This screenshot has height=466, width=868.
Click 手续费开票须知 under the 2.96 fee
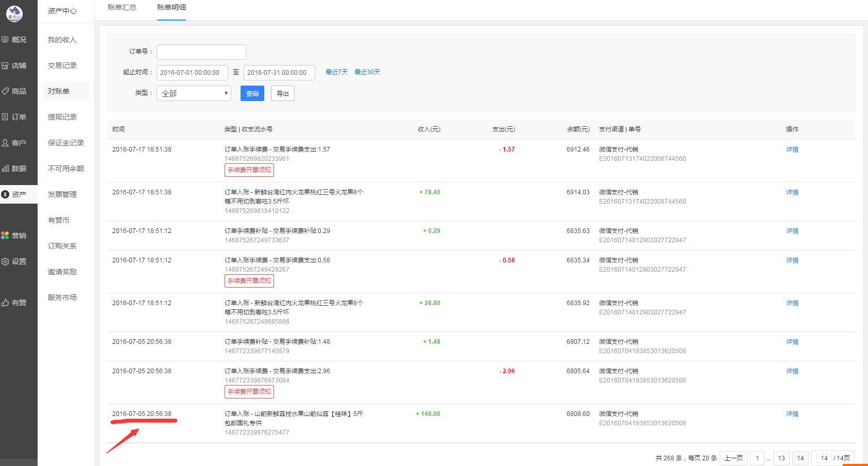249,392
